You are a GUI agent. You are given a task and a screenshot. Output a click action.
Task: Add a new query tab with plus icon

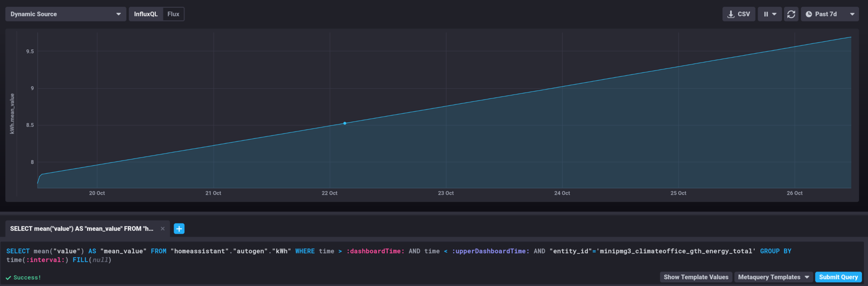coord(179,229)
